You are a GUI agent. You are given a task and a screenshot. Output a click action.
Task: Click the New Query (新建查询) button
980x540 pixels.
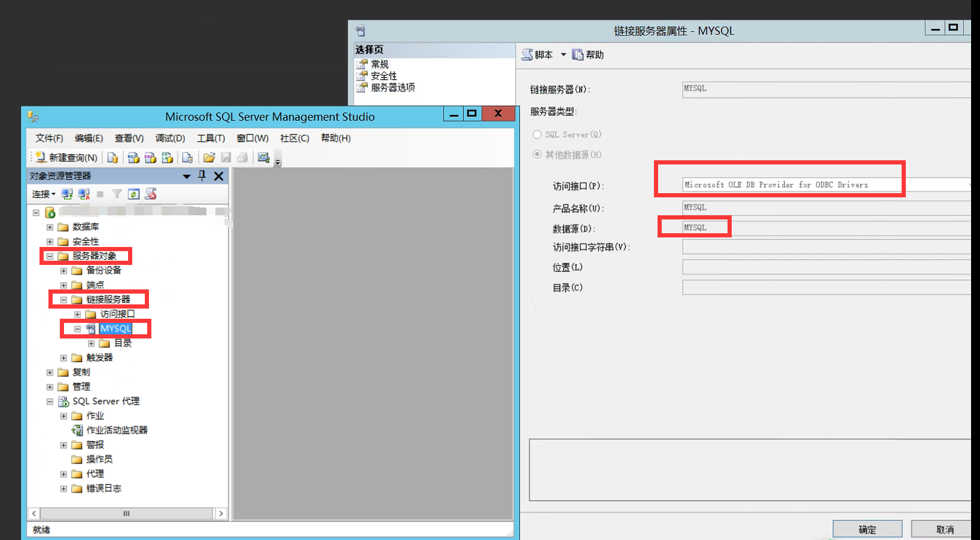click(x=66, y=157)
